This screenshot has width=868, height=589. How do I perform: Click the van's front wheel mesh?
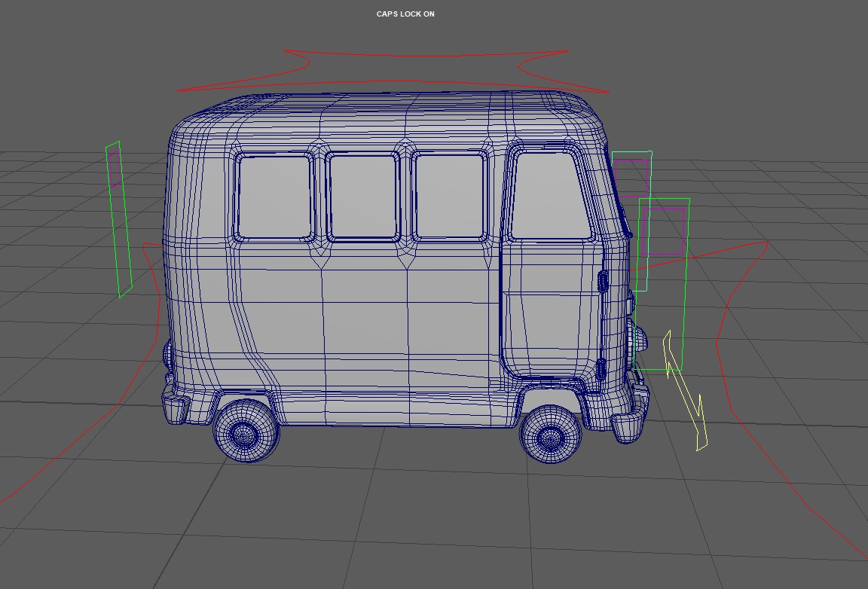pyautogui.click(x=550, y=434)
